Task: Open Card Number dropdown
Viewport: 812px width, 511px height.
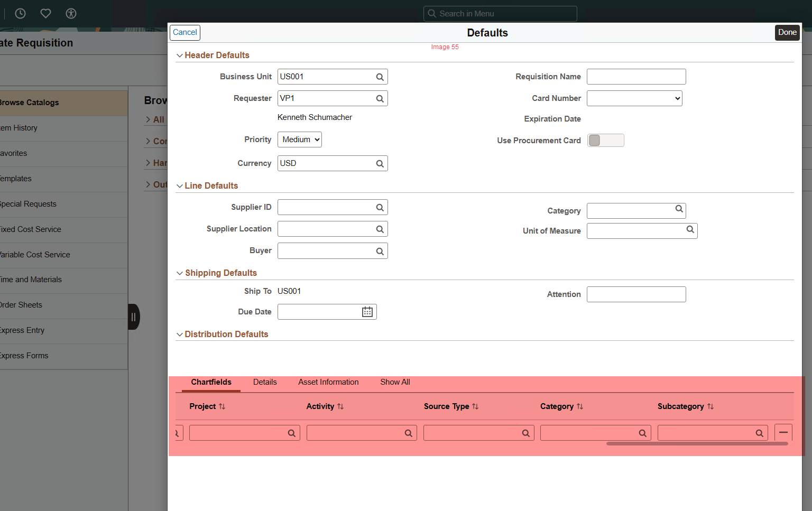Action: pos(634,98)
